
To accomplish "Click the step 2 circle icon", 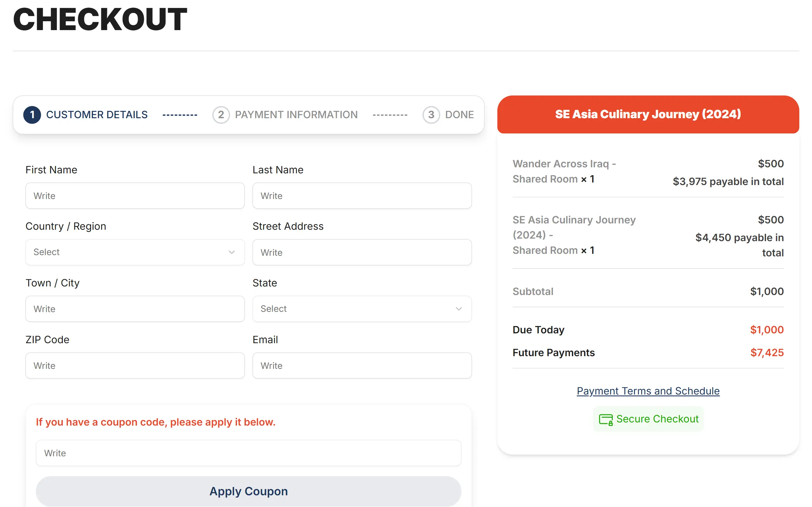I will pyautogui.click(x=221, y=115).
